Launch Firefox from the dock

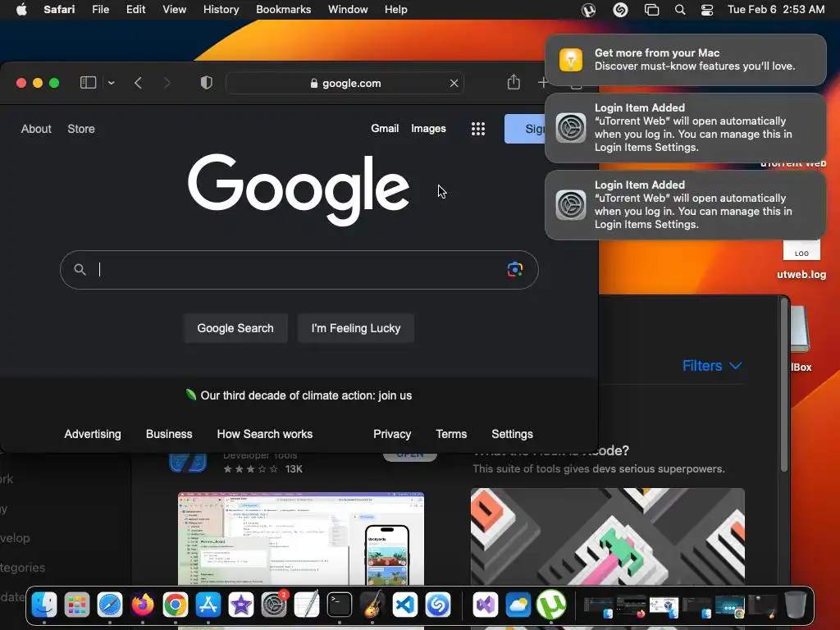[x=143, y=605]
